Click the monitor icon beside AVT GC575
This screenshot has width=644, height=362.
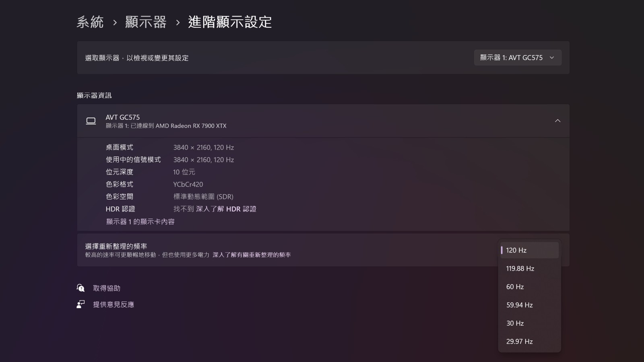[91, 121]
